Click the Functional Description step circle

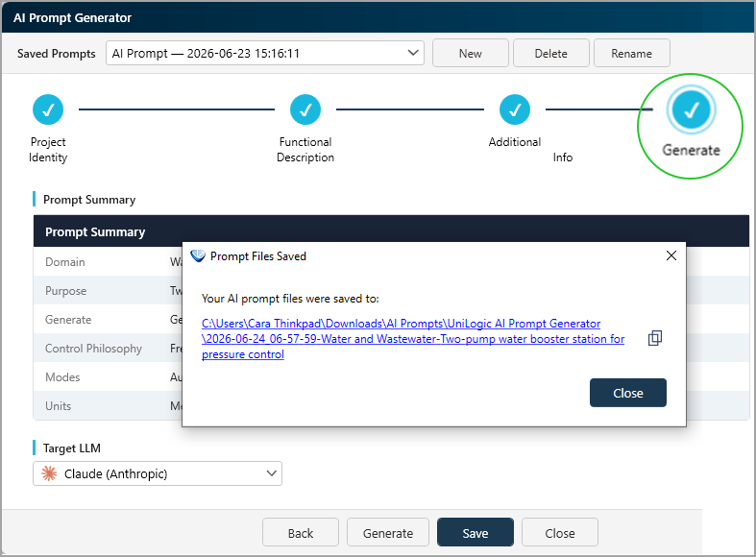pyautogui.click(x=305, y=109)
